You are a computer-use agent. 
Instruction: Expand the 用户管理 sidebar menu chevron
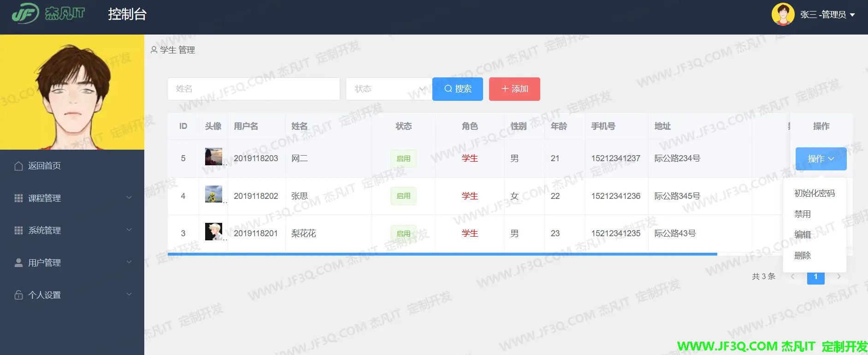[x=129, y=262]
